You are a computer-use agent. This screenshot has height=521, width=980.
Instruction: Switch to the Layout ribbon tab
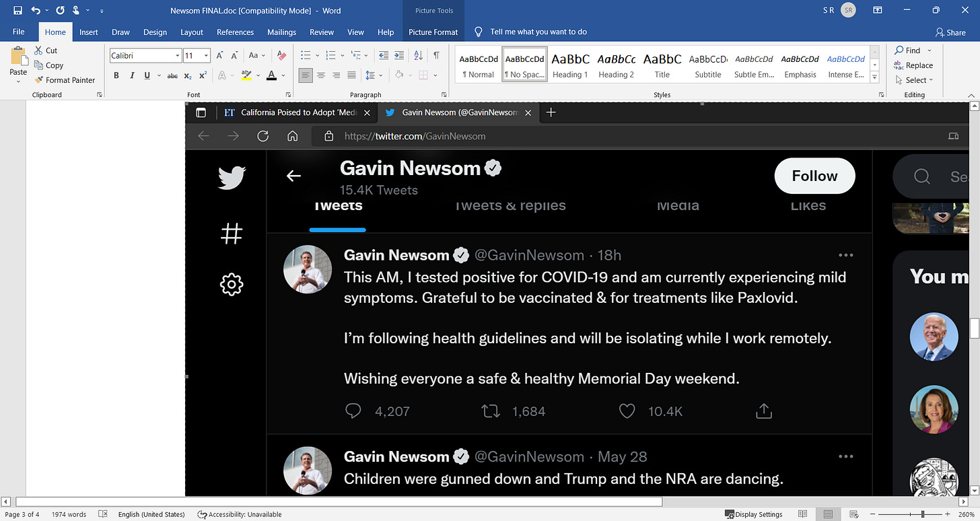click(x=192, y=32)
